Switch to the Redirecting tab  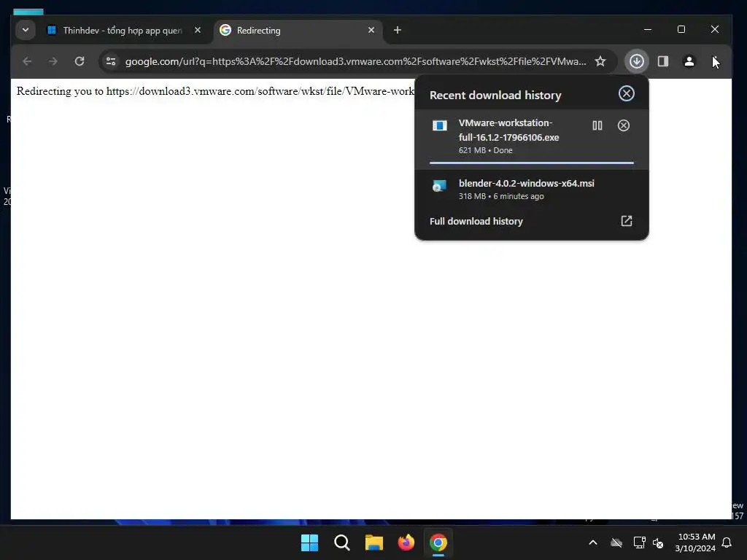click(298, 31)
